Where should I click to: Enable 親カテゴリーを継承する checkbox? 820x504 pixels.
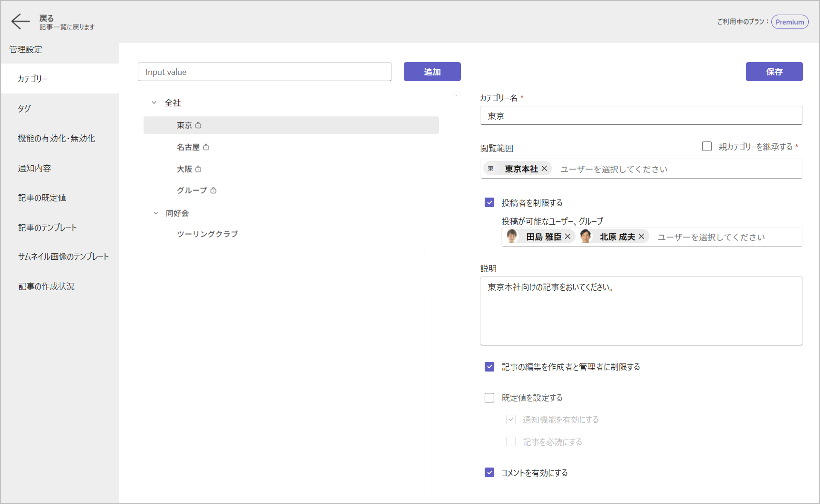click(707, 146)
